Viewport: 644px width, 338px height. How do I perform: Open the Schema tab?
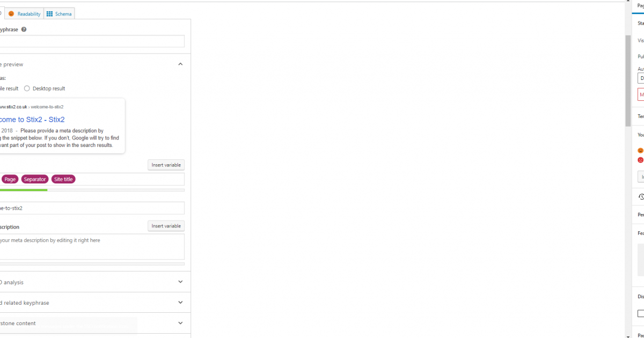click(63, 14)
